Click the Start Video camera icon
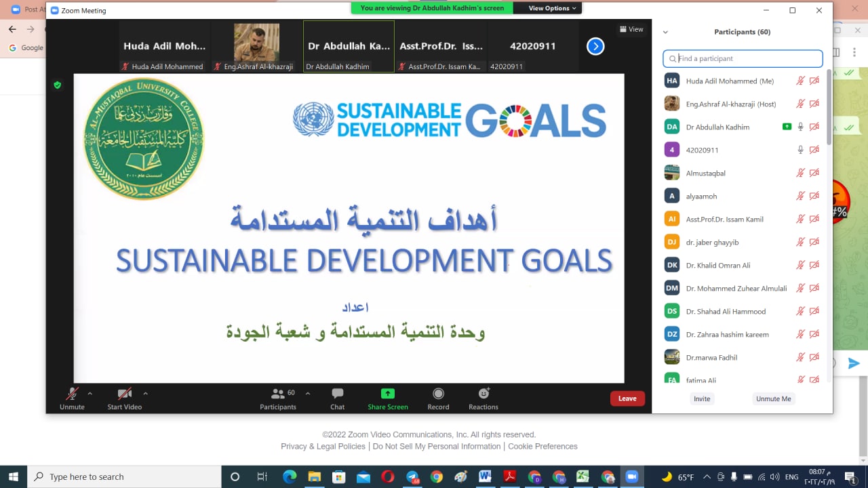 click(x=124, y=394)
